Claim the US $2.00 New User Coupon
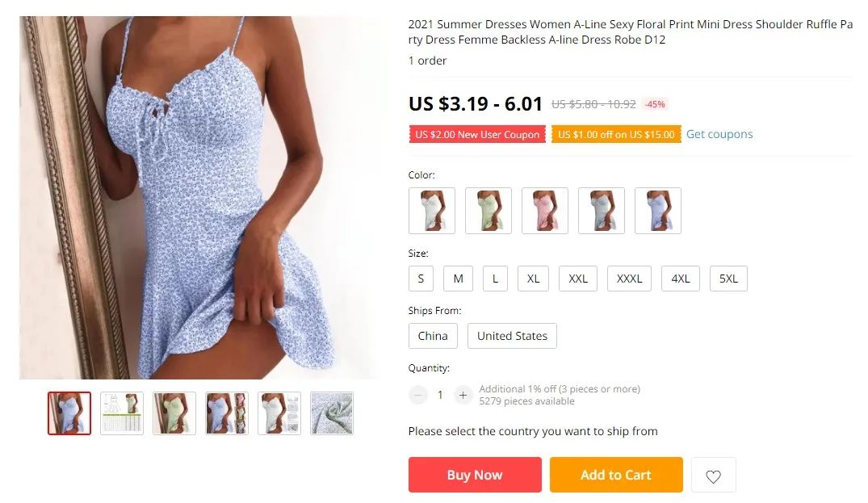868x503 pixels. (477, 135)
